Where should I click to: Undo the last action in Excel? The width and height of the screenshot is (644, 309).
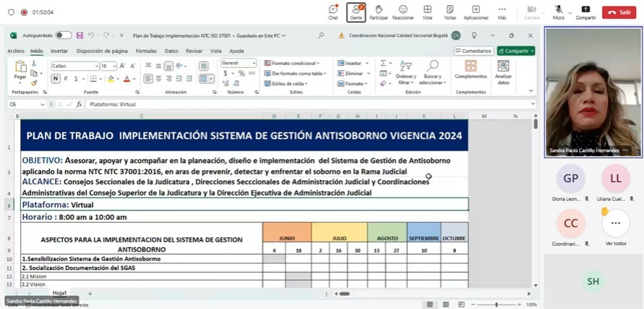point(91,35)
